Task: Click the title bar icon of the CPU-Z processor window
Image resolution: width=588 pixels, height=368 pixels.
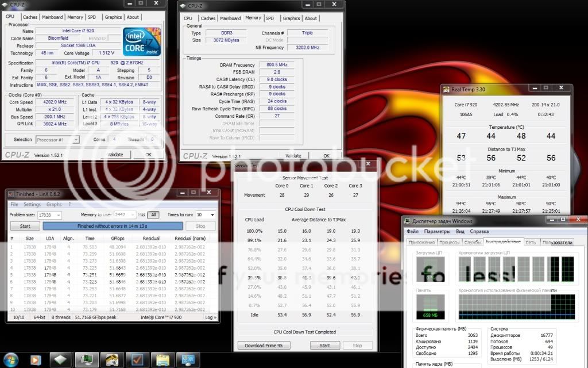Action: coord(5,5)
